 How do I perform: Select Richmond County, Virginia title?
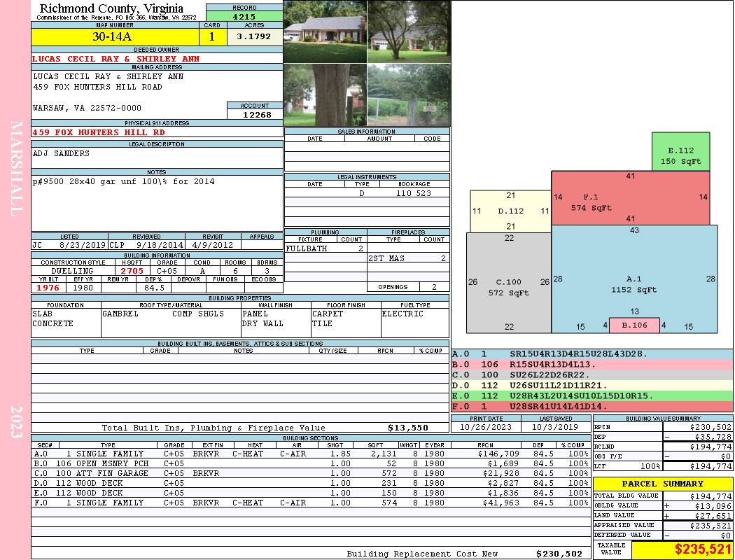[111, 8]
